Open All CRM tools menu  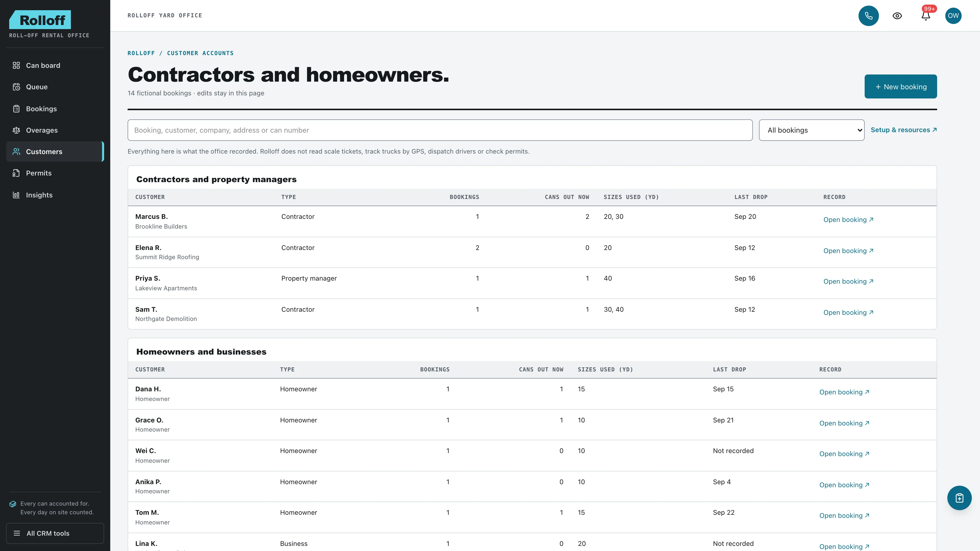(x=55, y=533)
